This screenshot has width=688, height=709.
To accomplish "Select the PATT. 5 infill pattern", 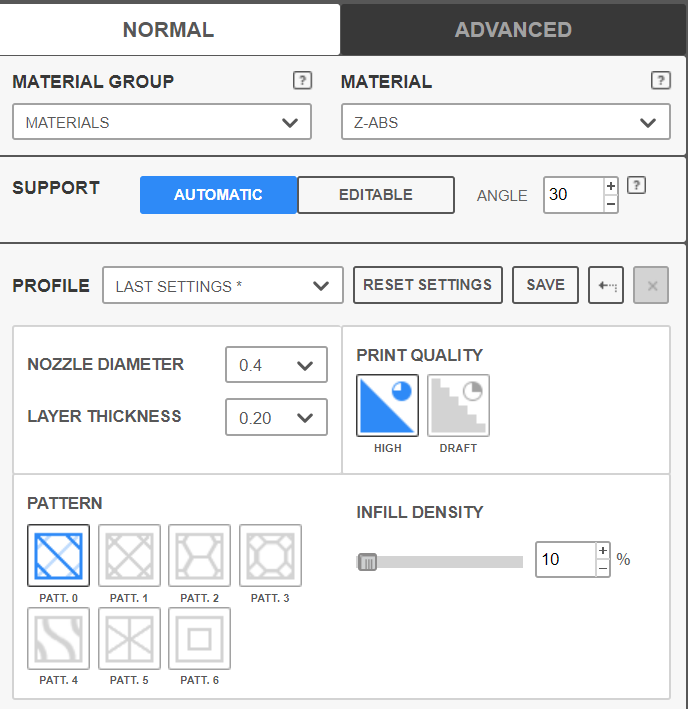I will coord(129,638).
